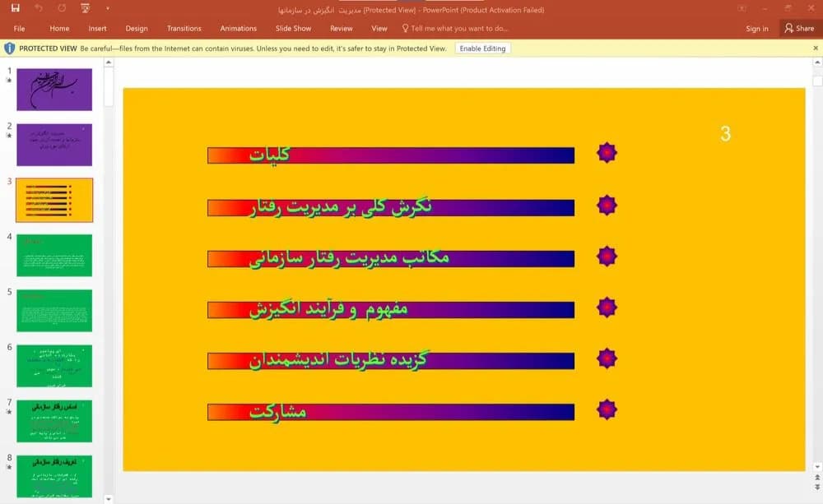
Task: Click the Protected View shield icon
Action: tap(9, 49)
